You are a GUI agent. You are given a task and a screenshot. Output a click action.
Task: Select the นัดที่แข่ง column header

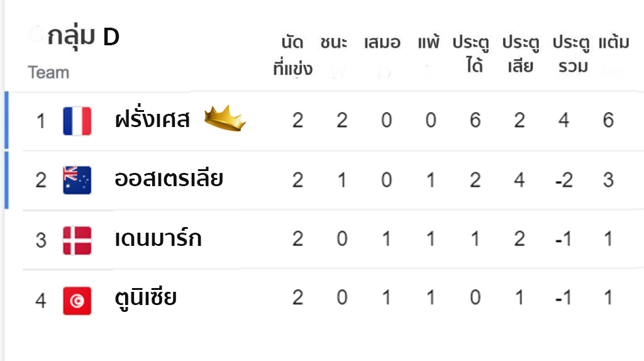coord(293,55)
